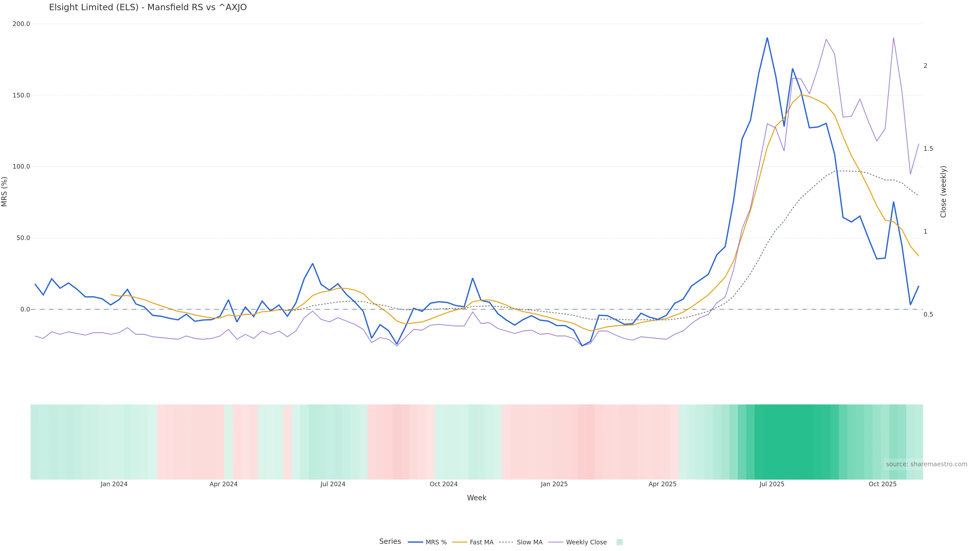This screenshot has width=980, height=551.
Task: Click the MRS (%) left axis title
Action: coord(5,192)
